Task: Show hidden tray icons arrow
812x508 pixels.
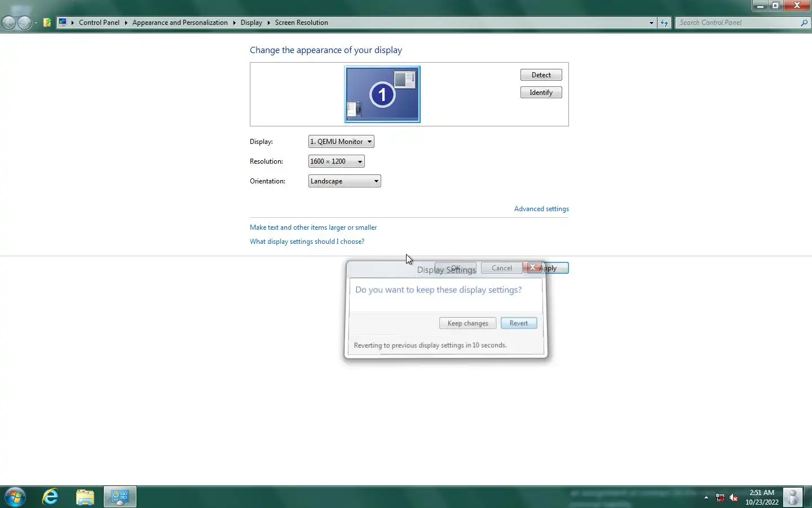Action: pos(706,497)
